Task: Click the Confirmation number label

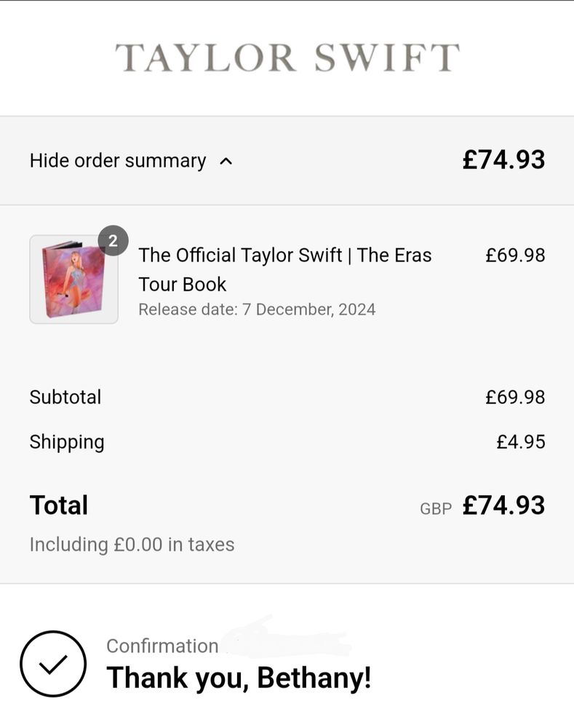Action: tap(162, 646)
